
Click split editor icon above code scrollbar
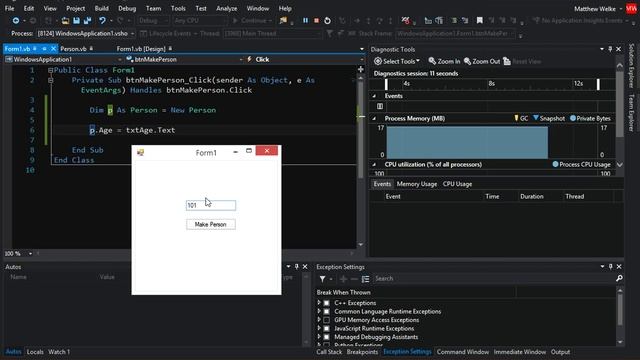click(361, 69)
